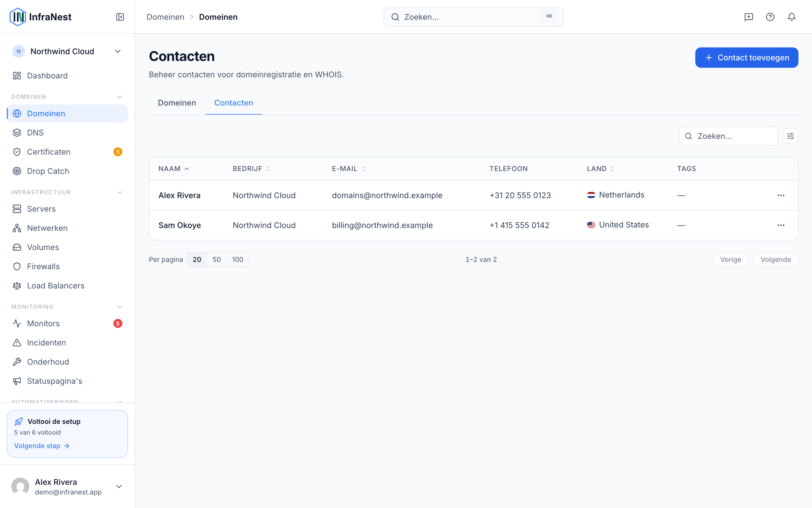Click the Statuspagina's megaphone icon
812x508 pixels.
pos(17,381)
